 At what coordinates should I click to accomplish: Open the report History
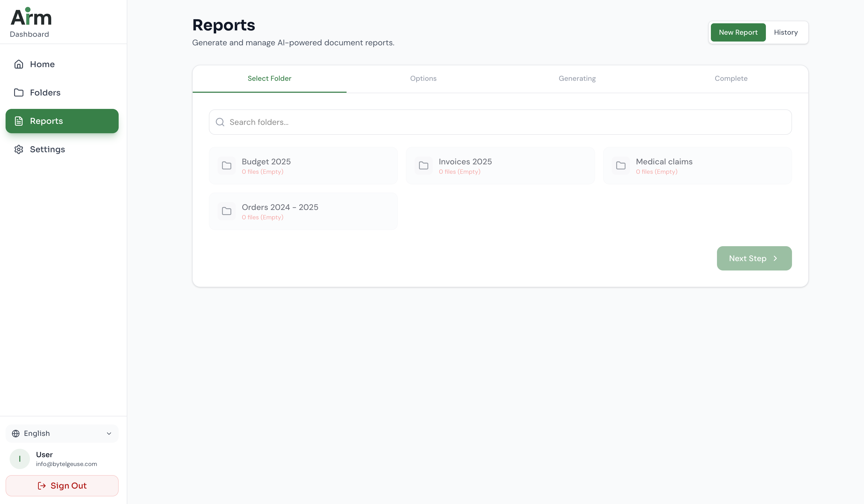tap(786, 32)
